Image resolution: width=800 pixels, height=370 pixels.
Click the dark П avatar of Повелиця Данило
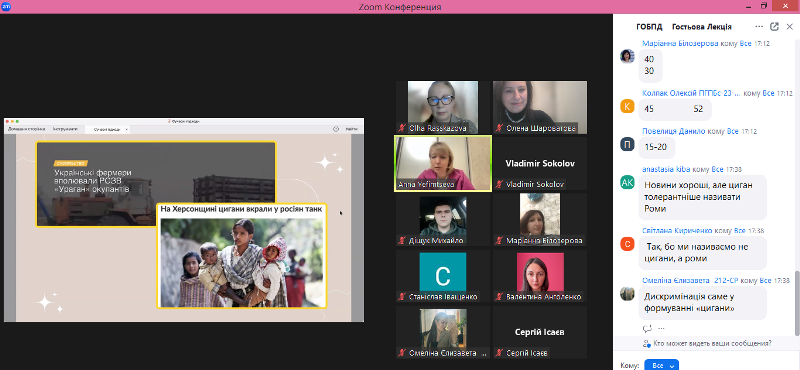coord(627,144)
